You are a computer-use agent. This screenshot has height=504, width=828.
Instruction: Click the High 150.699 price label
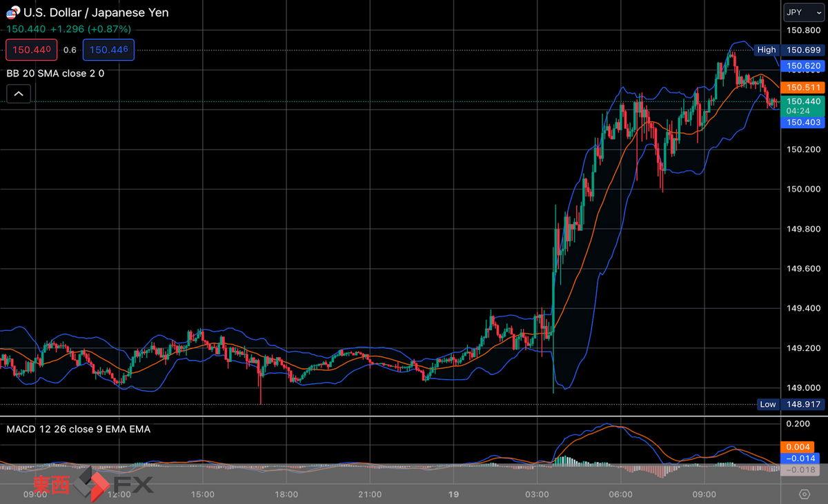(790, 50)
